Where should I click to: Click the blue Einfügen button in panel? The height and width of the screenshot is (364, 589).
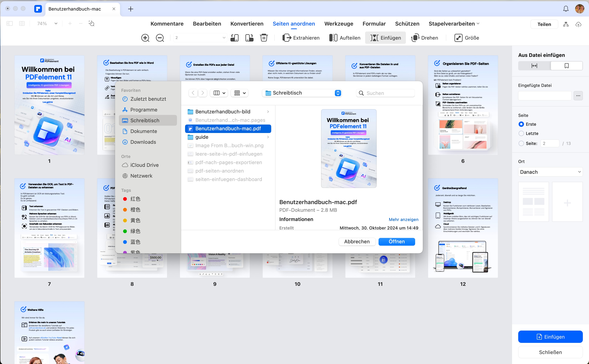(550, 337)
